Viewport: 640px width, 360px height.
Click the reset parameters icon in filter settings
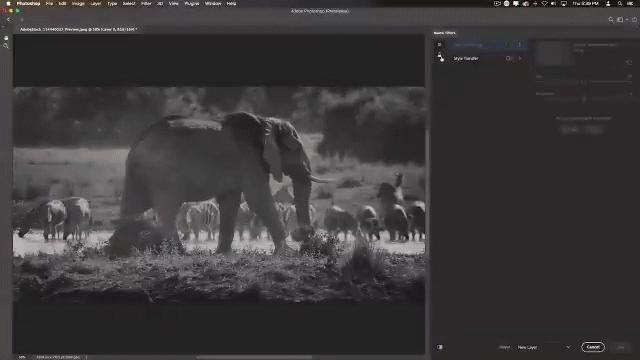click(x=629, y=62)
